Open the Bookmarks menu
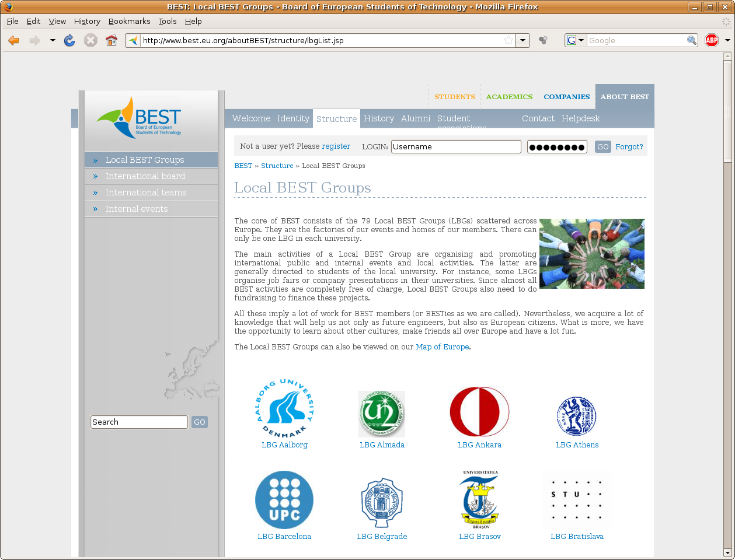Image resolution: width=735 pixels, height=560 pixels. pos(130,21)
